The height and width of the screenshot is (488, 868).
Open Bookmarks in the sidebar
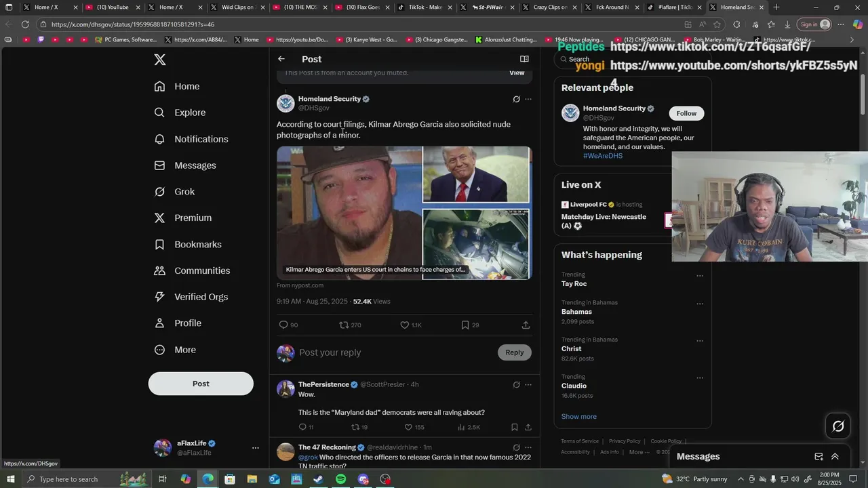188,244
